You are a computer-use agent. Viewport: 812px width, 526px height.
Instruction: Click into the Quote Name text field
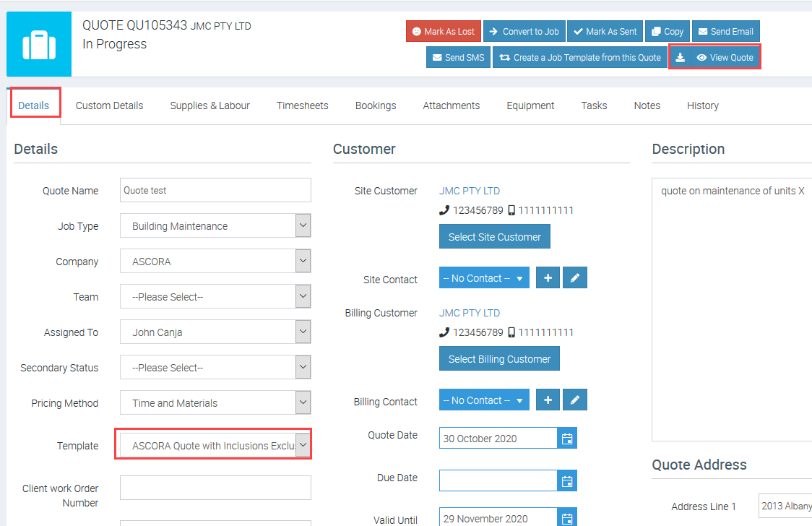point(215,191)
